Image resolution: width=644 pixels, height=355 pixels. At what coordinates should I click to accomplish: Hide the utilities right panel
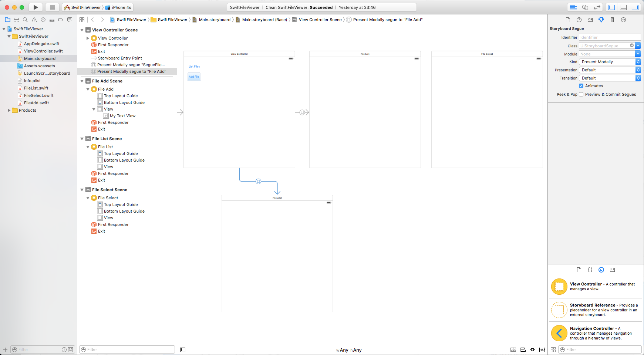pyautogui.click(x=635, y=7)
